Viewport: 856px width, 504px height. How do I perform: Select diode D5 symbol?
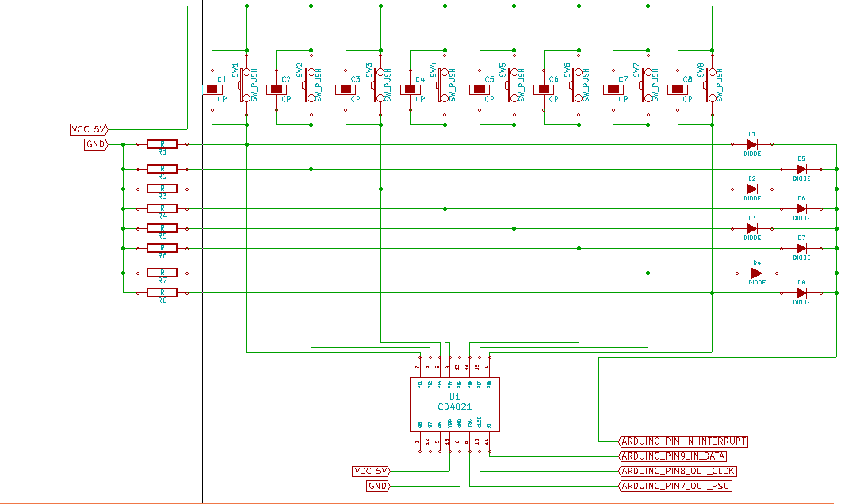click(x=801, y=170)
